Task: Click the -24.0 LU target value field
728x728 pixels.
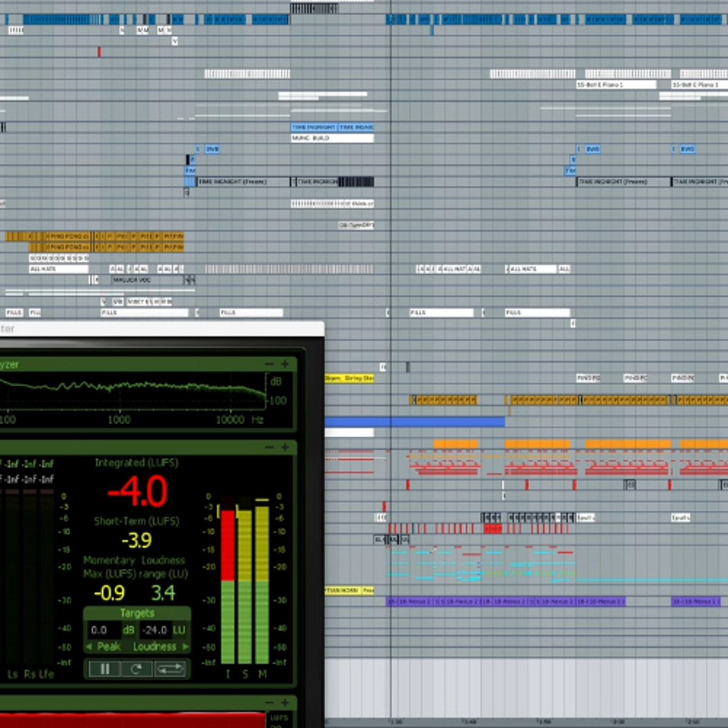Action: (x=154, y=630)
